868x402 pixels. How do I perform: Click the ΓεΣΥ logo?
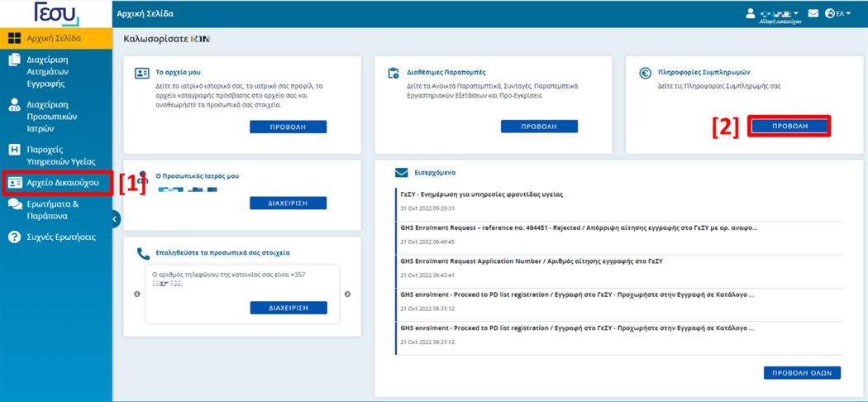click(x=56, y=13)
